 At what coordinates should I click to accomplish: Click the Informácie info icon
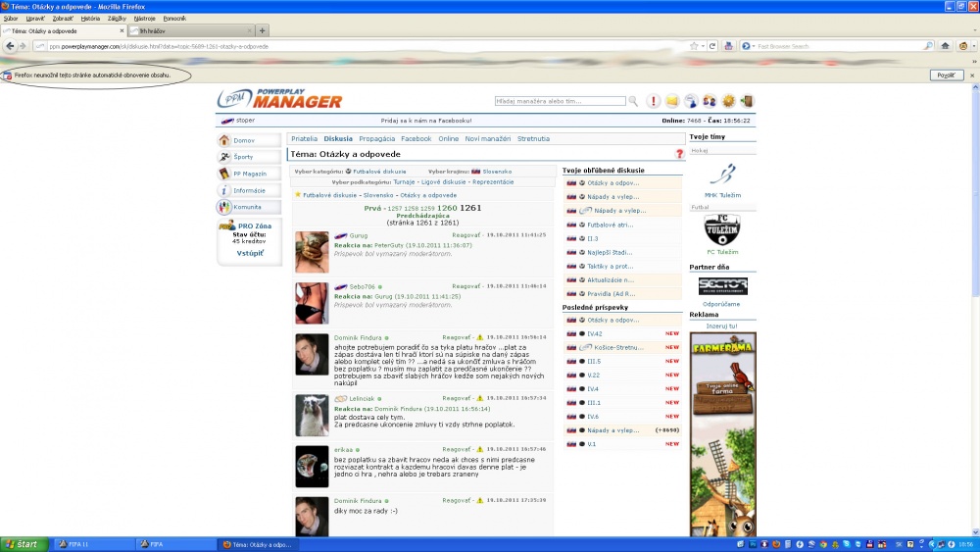(x=224, y=190)
